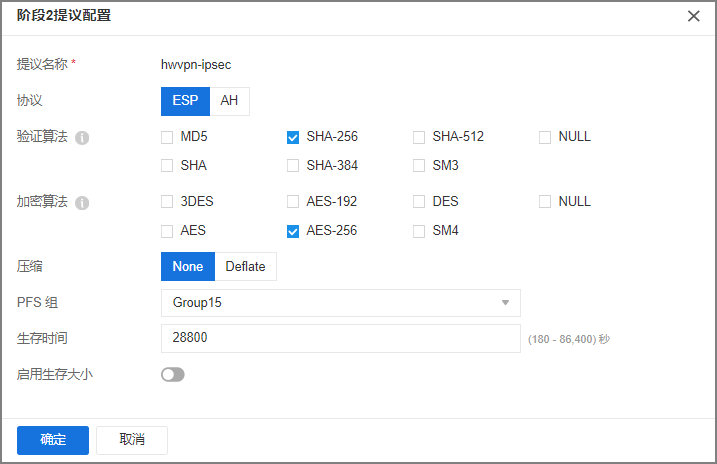Select the DES encryption checkbox
The width and height of the screenshot is (717, 464).
tap(419, 202)
